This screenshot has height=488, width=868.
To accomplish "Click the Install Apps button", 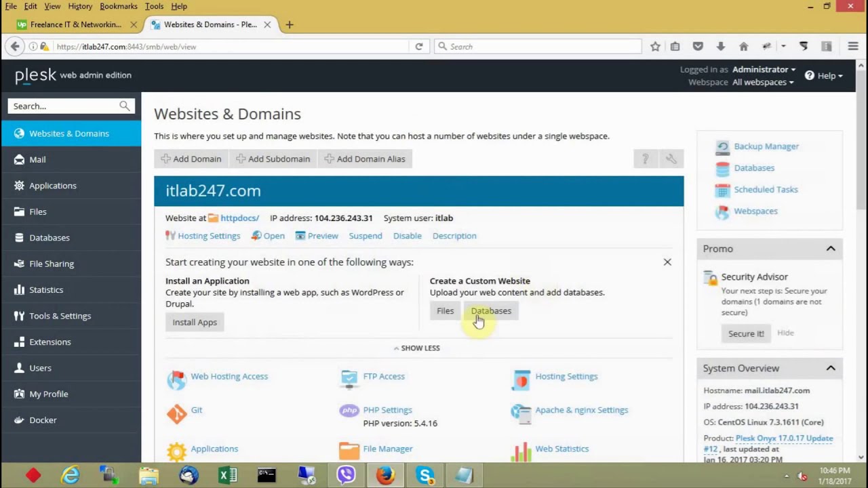I will (195, 322).
